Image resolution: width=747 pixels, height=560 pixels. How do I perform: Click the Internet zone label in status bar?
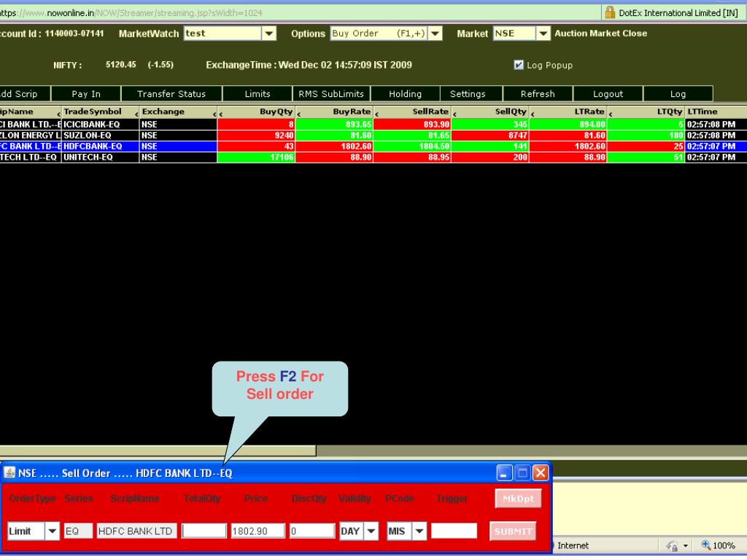[573, 545]
